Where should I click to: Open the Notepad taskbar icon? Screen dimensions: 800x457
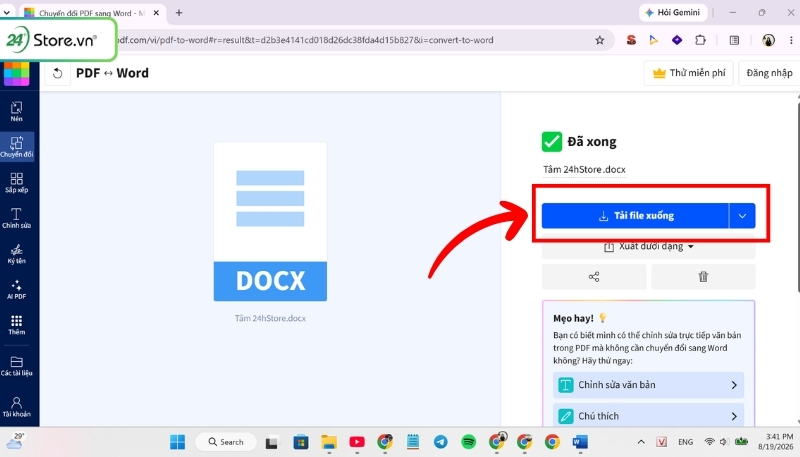[413, 442]
